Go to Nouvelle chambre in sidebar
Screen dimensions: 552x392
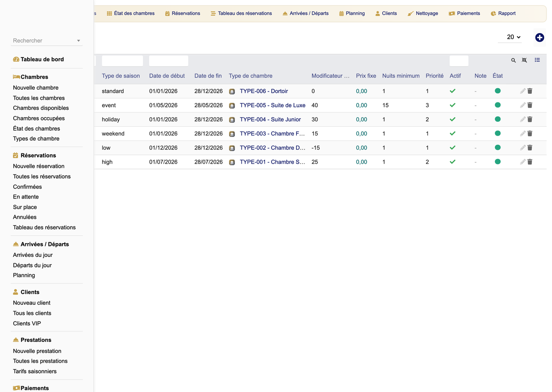click(x=36, y=88)
